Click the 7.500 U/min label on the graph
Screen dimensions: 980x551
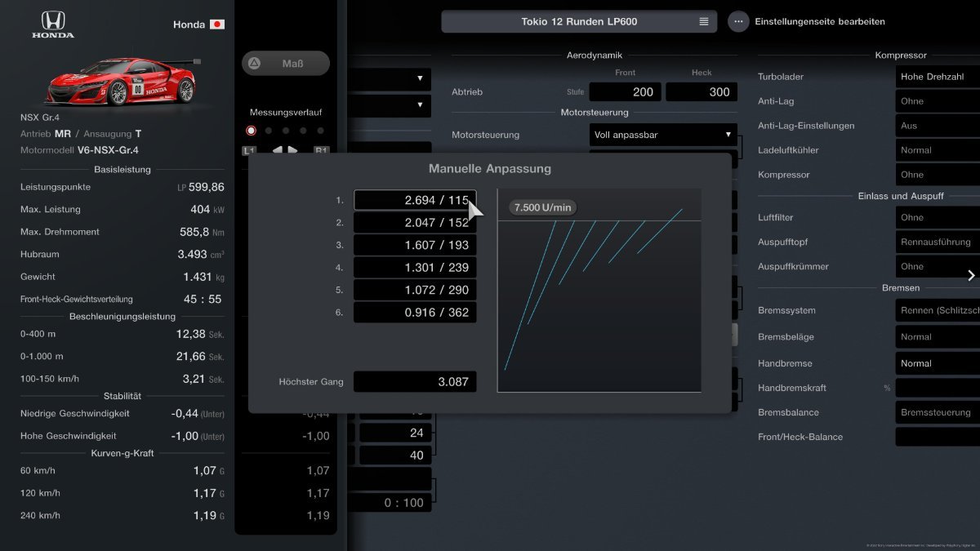(x=543, y=207)
